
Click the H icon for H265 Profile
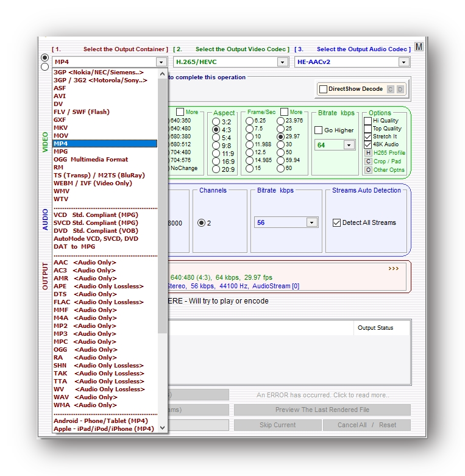coord(368,153)
